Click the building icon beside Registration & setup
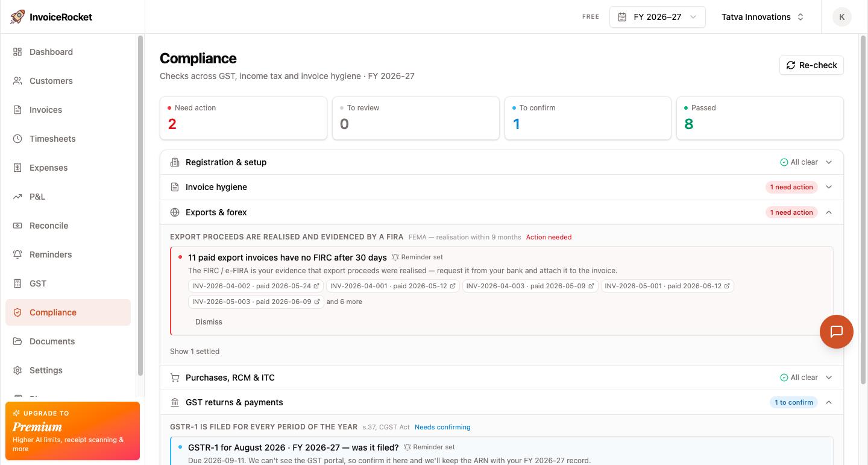The height and width of the screenshot is (465, 868). (x=175, y=162)
